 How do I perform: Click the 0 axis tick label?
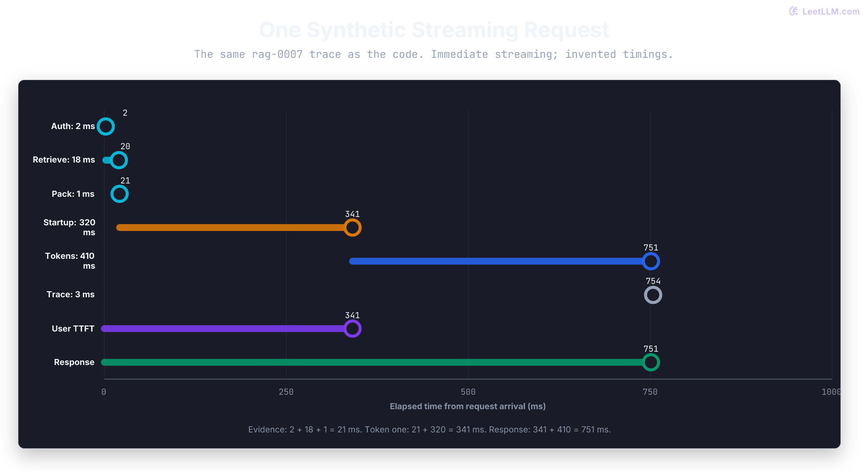click(x=104, y=392)
